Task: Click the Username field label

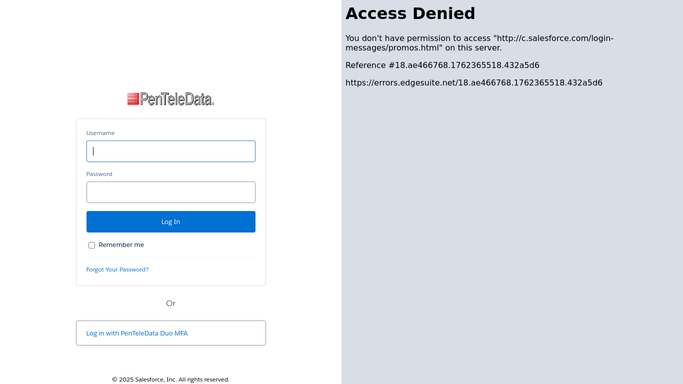Action: click(100, 133)
